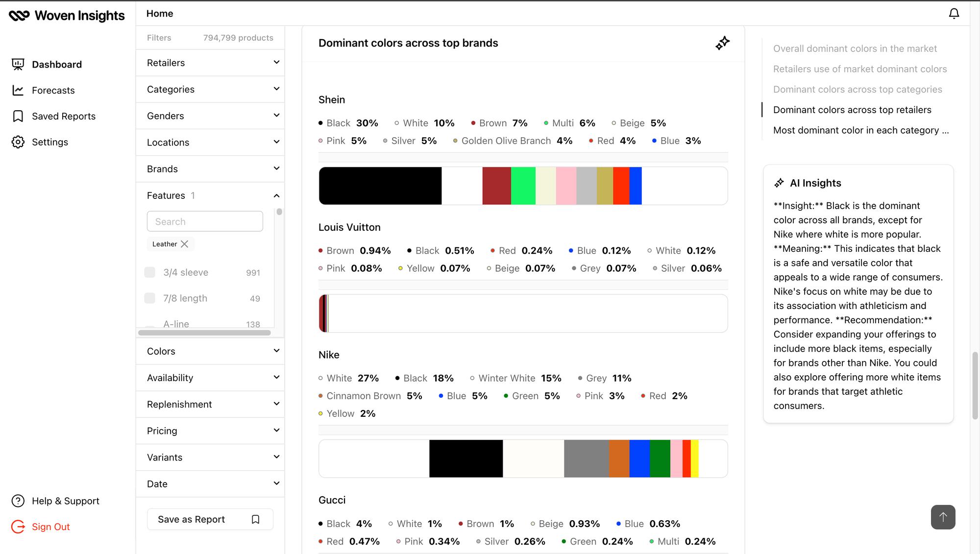Jump to Retailers use of market dominant colors
This screenshot has width=980, height=554.
(x=860, y=69)
